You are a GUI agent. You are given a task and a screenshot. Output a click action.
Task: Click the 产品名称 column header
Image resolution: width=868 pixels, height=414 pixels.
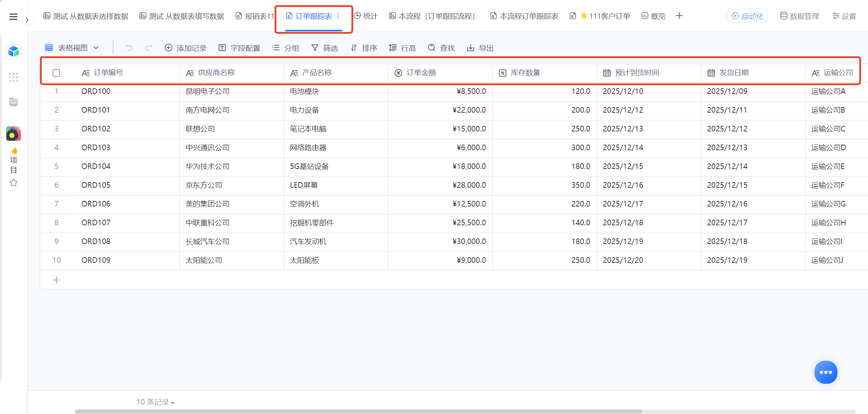[336, 73]
